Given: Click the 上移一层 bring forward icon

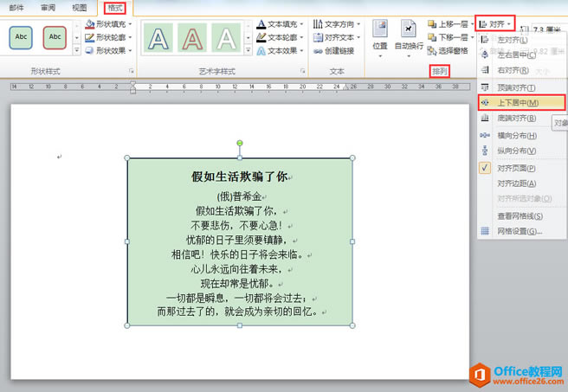Looking at the screenshot, I should click(x=432, y=24).
